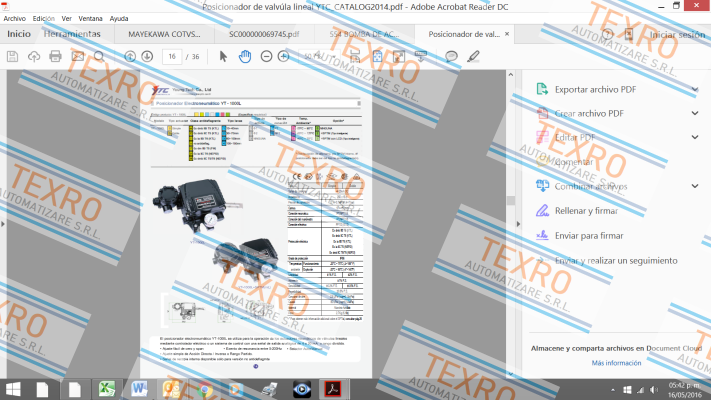Zoom out with minus button
The width and height of the screenshot is (711, 400).
[266, 56]
